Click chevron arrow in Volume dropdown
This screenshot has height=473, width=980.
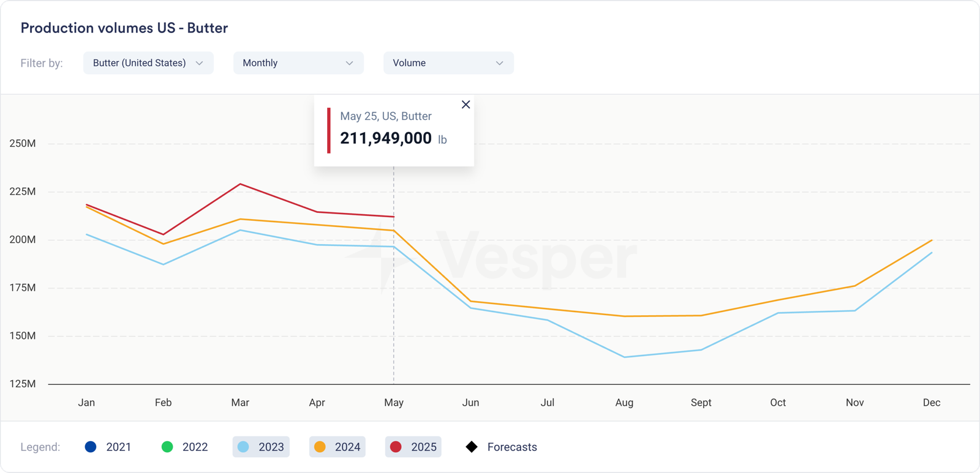coord(499,63)
